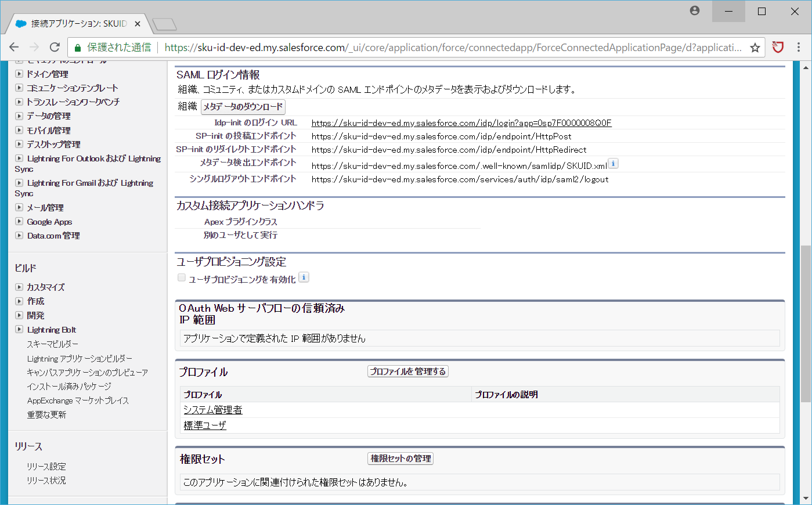Expand Lightning For Outlook および Lightning Sync
The image size is (812, 505).
(x=19, y=158)
